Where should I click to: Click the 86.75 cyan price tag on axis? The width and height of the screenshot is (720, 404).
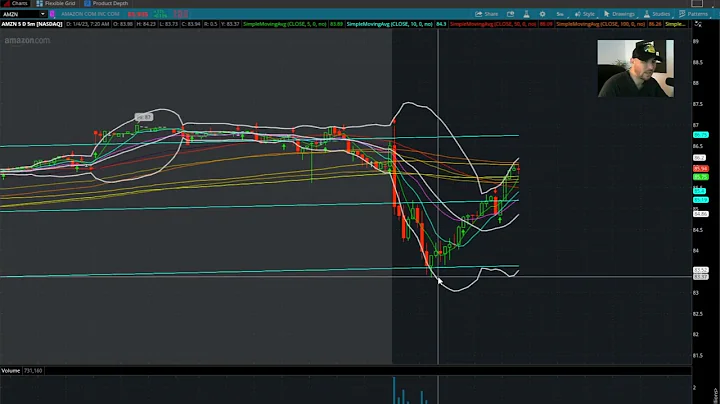[x=701, y=135]
